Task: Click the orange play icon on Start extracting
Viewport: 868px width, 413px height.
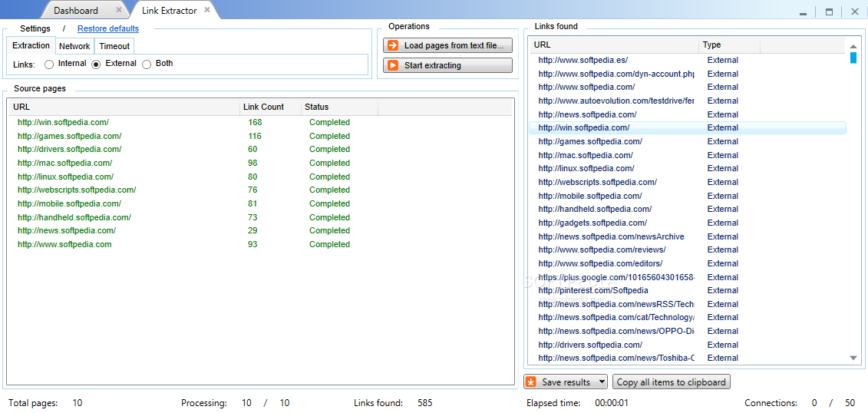Action: [392, 65]
